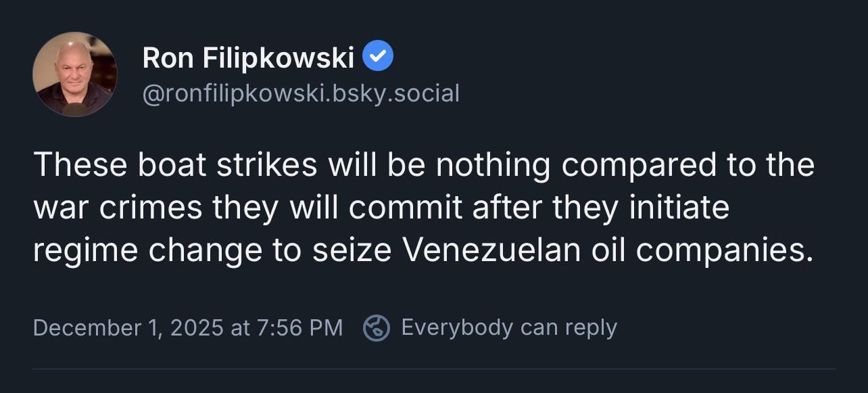Click the "Ron Filipkowski" display name
Screen dimensions: 868x393
(x=248, y=59)
